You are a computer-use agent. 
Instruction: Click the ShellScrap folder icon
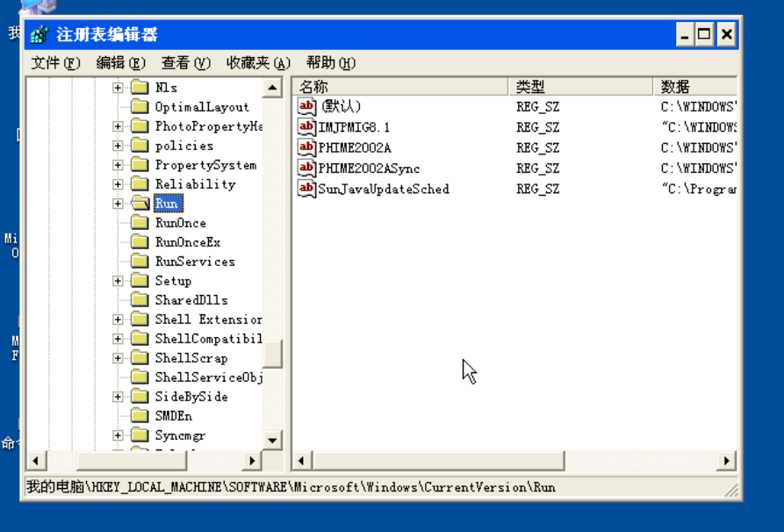pos(140,358)
